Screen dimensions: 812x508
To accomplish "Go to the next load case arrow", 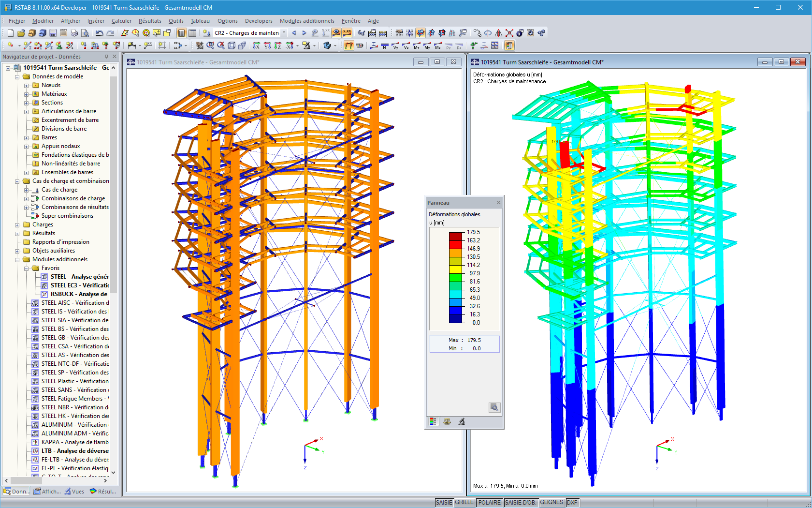I will (304, 33).
